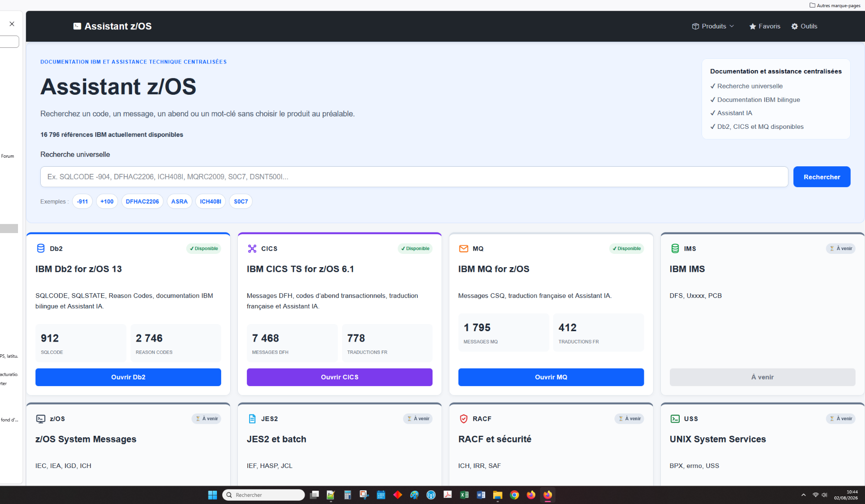865x504 pixels.
Task: Show hidden system tray icons chevron
Action: click(x=803, y=495)
